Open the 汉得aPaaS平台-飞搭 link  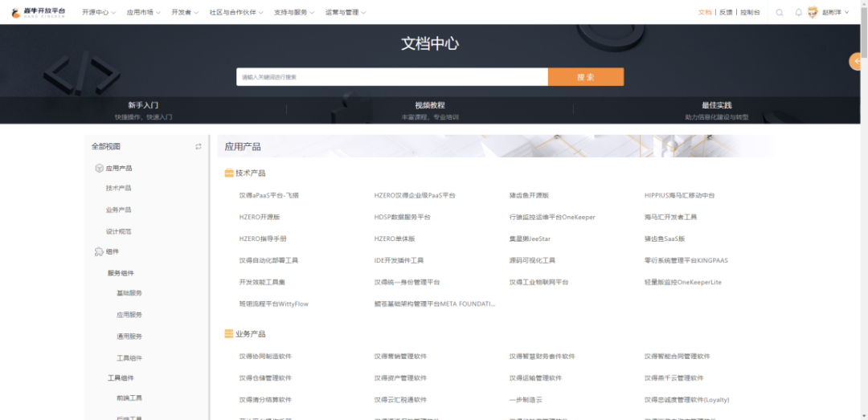[x=269, y=195]
